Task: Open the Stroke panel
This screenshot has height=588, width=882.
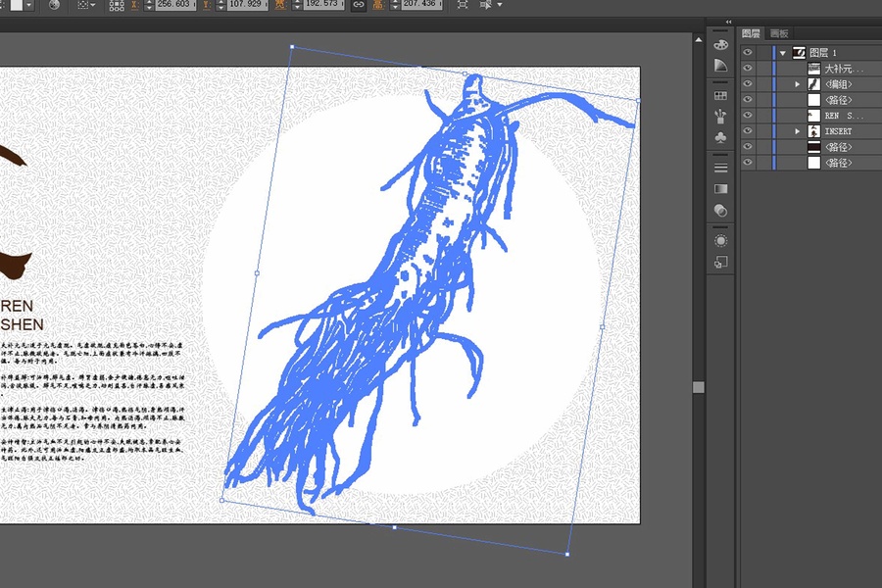Action: point(720,168)
